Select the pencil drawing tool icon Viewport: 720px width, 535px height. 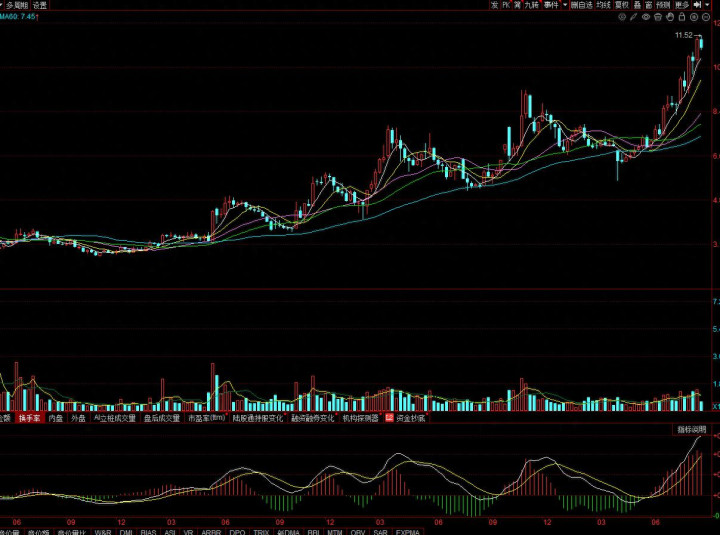[633, 16]
